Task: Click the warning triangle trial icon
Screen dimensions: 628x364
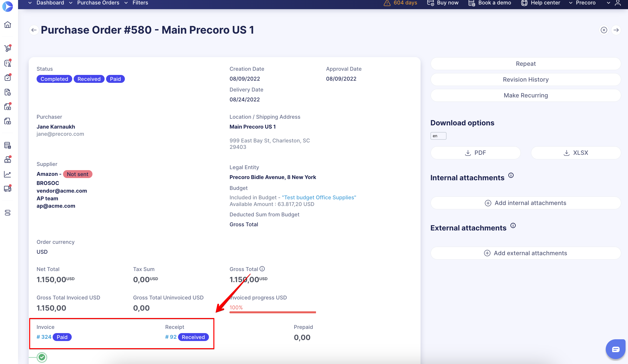Action: click(387, 3)
